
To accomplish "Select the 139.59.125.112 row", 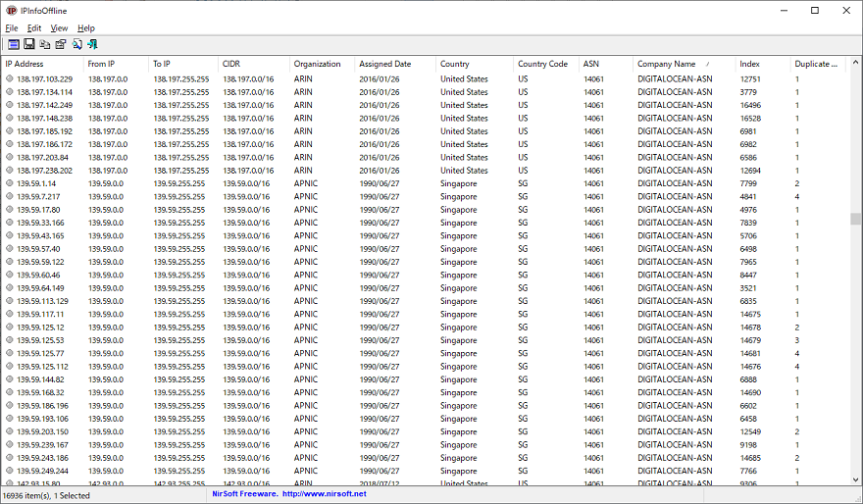I will [424, 367].
